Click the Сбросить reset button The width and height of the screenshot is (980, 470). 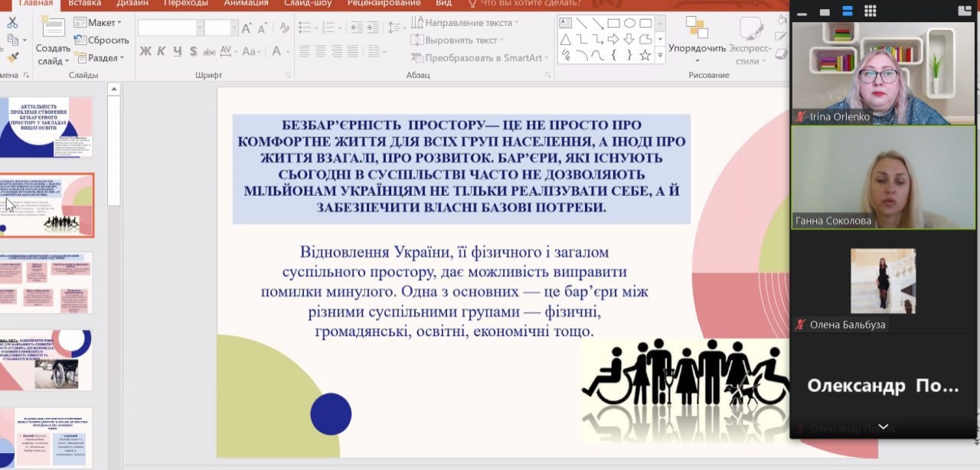click(102, 40)
